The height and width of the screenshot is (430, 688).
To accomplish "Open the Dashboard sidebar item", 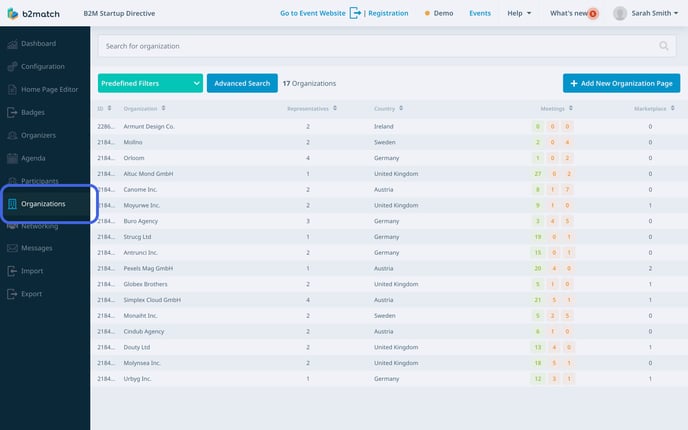I will pos(38,43).
